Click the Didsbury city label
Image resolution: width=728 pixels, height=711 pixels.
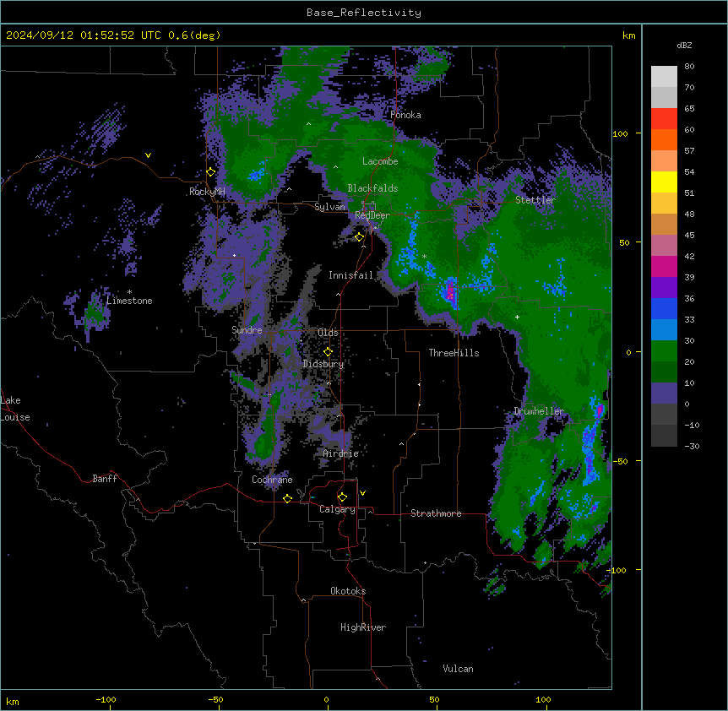tap(323, 364)
